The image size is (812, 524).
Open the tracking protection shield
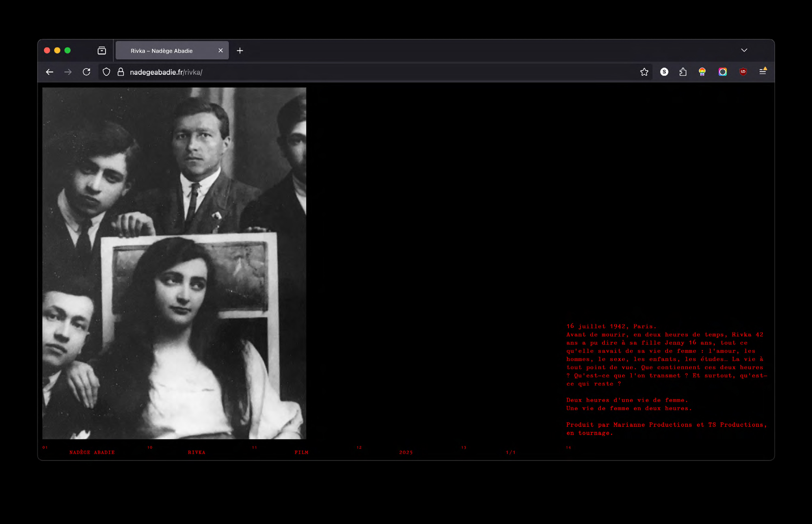tap(106, 72)
